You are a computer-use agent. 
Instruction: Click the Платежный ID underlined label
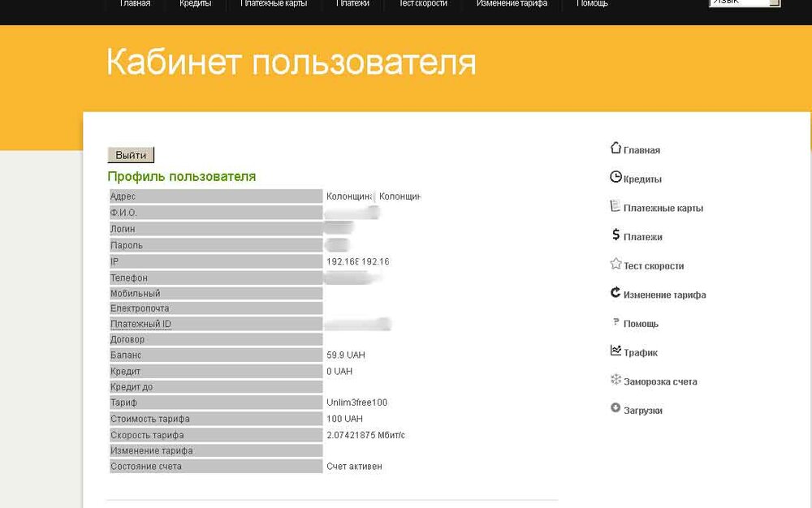(x=140, y=325)
